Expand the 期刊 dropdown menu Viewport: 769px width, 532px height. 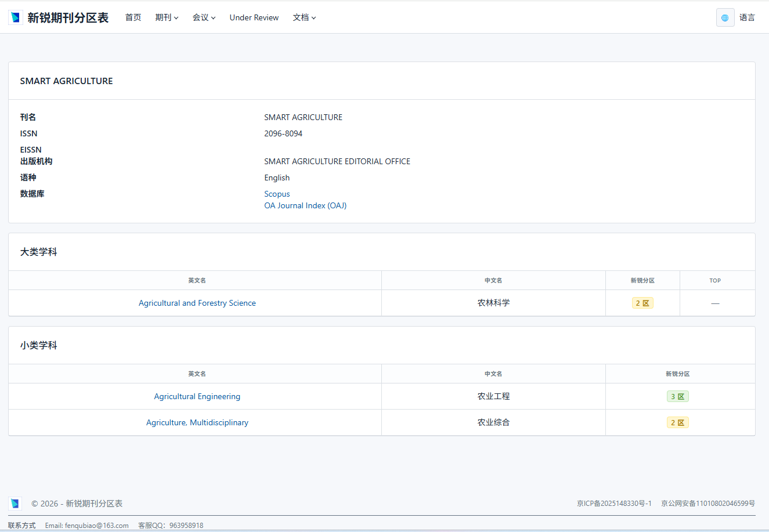tap(167, 17)
